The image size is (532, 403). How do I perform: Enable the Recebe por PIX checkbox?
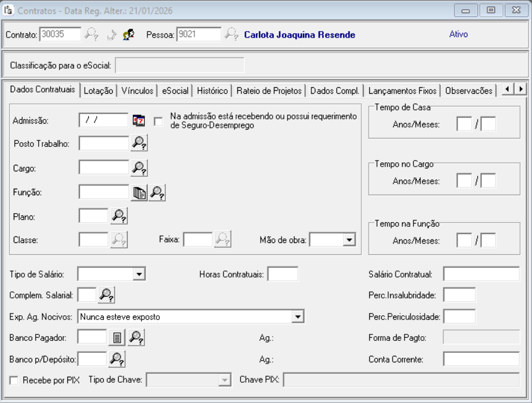pos(14,380)
